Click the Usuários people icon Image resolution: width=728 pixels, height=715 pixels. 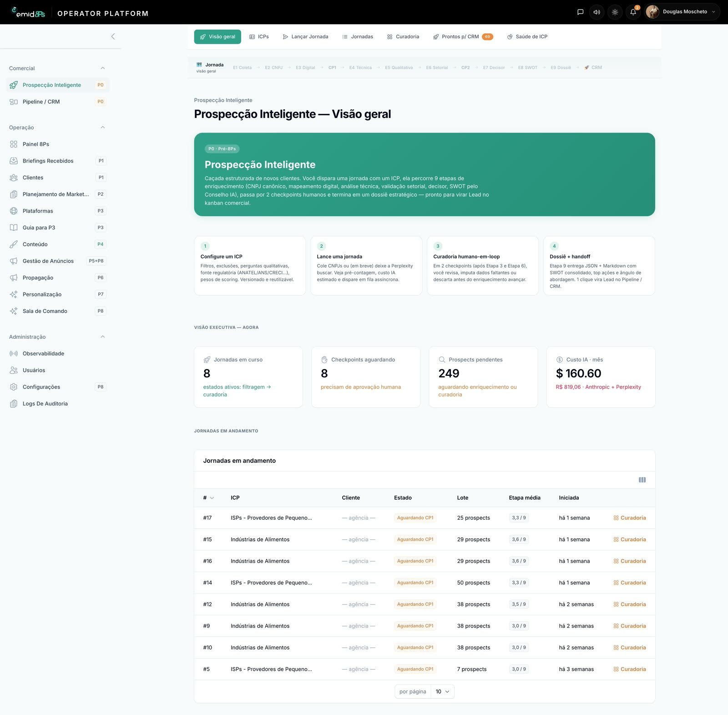[x=14, y=370]
